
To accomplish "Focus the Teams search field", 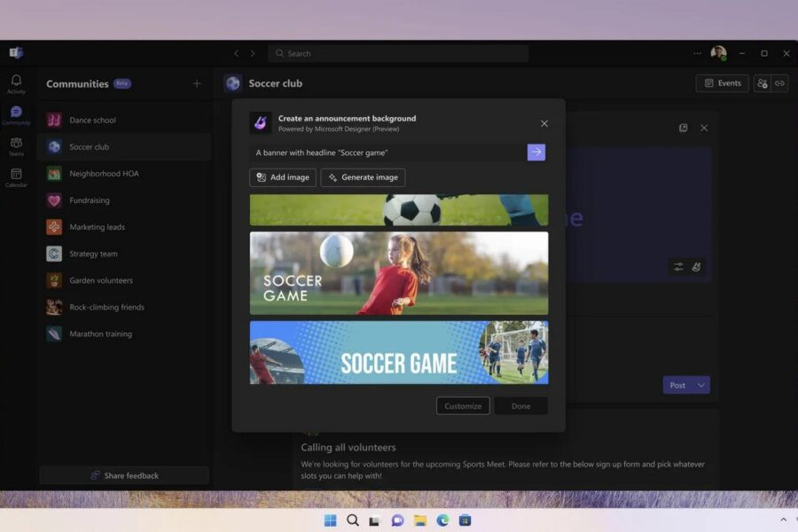I will pyautogui.click(x=398, y=53).
